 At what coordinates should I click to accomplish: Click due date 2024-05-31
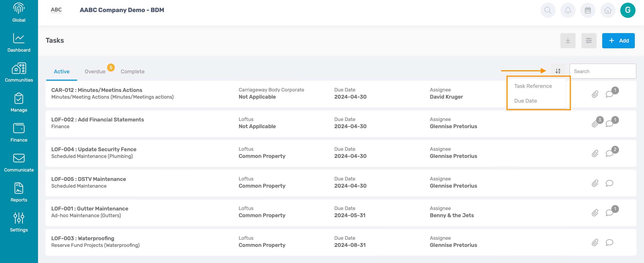click(x=350, y=215)
